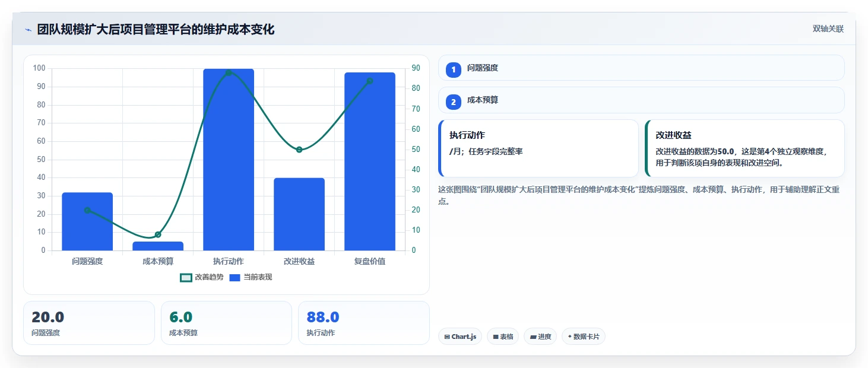868x368 pixels.
Task: Click the text /月；任务字段完整率
Action: coord(486,151)
